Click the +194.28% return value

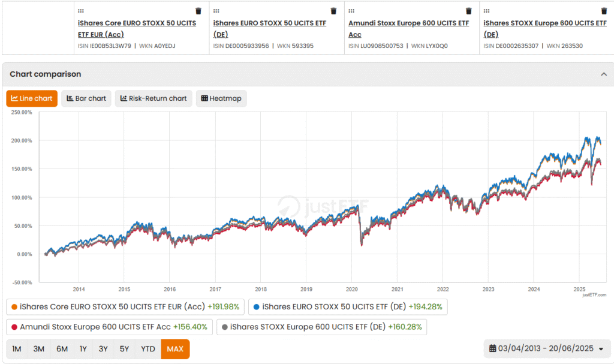[x=425, y=307]
